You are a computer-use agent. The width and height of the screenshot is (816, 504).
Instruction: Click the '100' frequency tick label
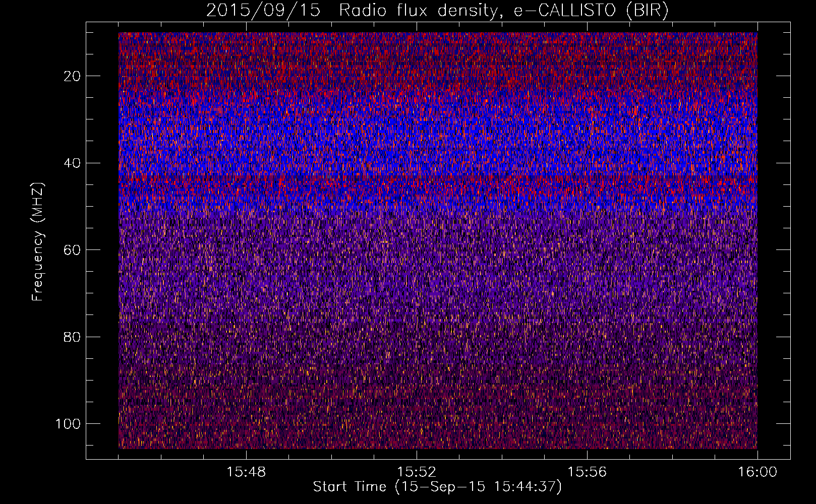[x=68, y=424]
